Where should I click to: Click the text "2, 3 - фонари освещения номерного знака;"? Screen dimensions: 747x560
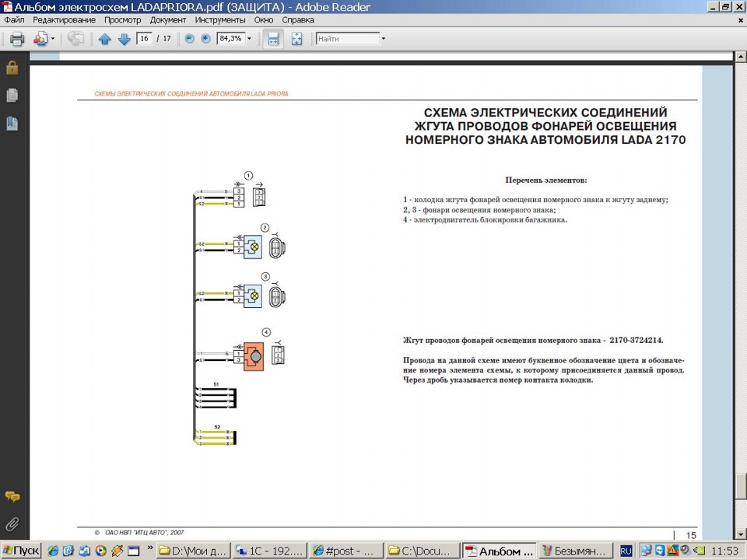tap(479, 210)
